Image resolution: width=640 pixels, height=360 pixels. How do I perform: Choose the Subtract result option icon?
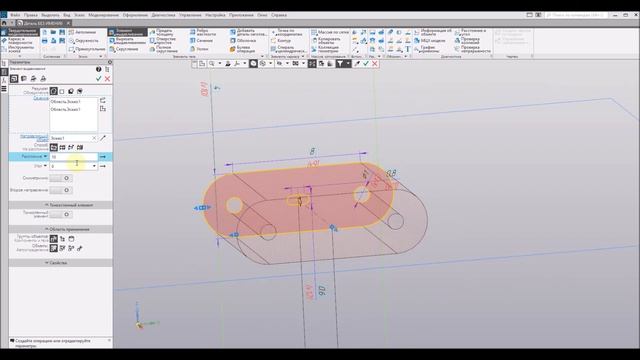coord(71,91)
